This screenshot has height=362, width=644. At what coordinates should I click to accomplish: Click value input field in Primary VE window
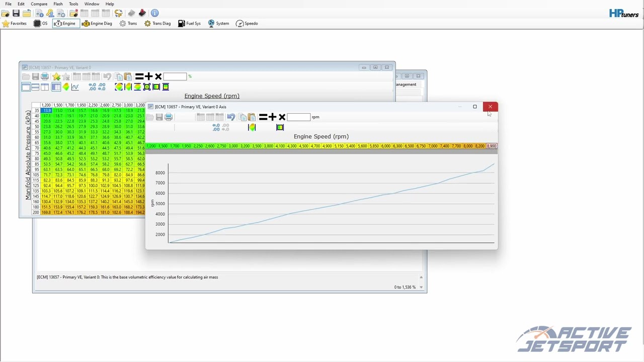[175, 76]
